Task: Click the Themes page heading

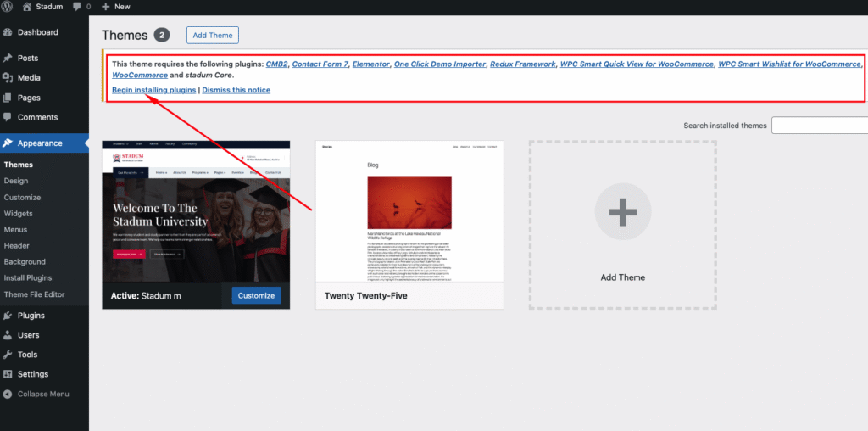Action: 125,36
